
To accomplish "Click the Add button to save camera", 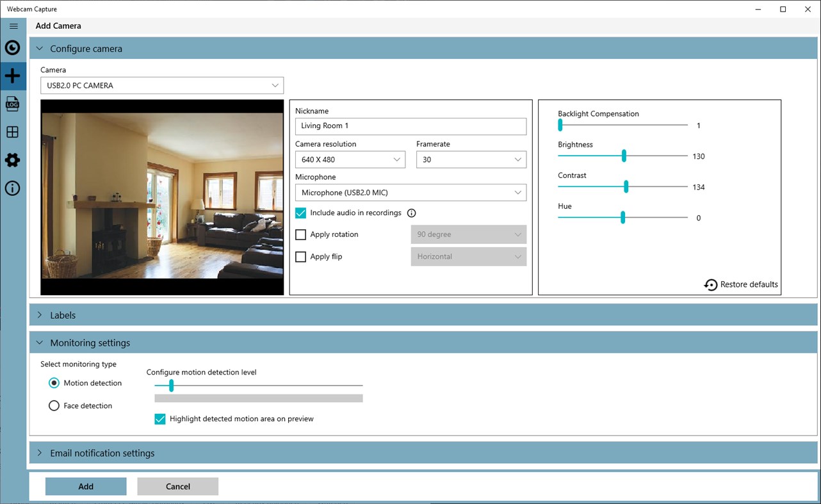I will pyautogui.click(x=85, y=486).
